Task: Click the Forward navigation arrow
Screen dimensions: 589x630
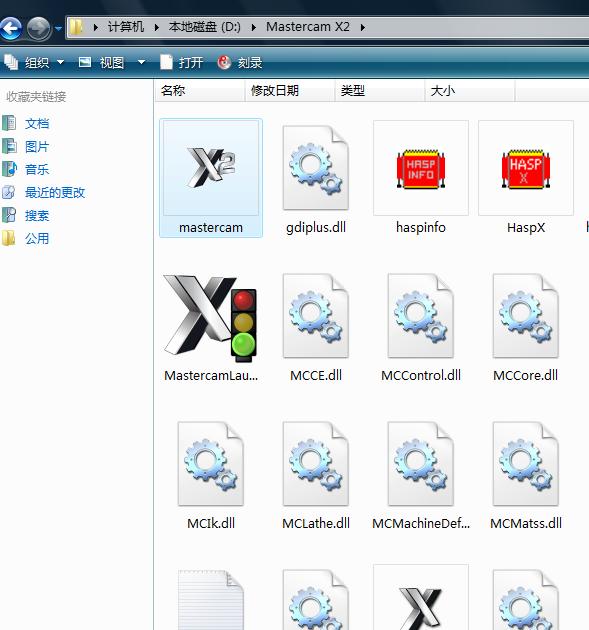Action: 39,28
